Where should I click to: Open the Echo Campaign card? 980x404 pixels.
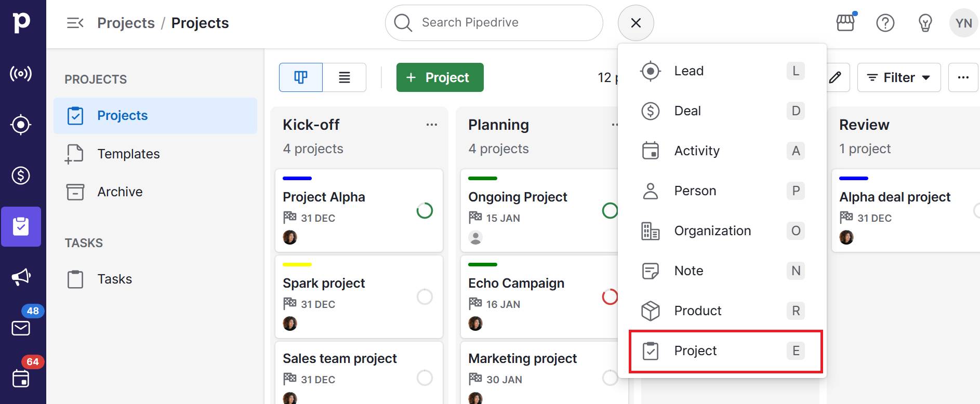coord(539,297)
